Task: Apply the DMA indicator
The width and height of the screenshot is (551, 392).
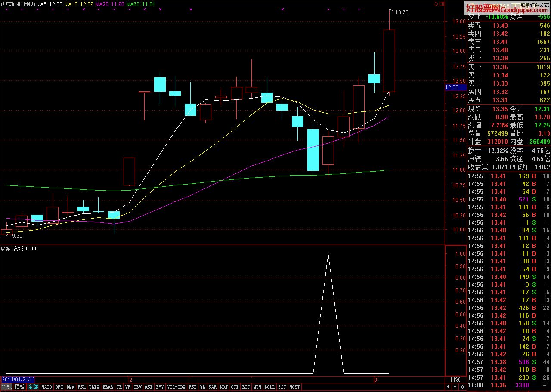Action: click(x=71, y=387)
